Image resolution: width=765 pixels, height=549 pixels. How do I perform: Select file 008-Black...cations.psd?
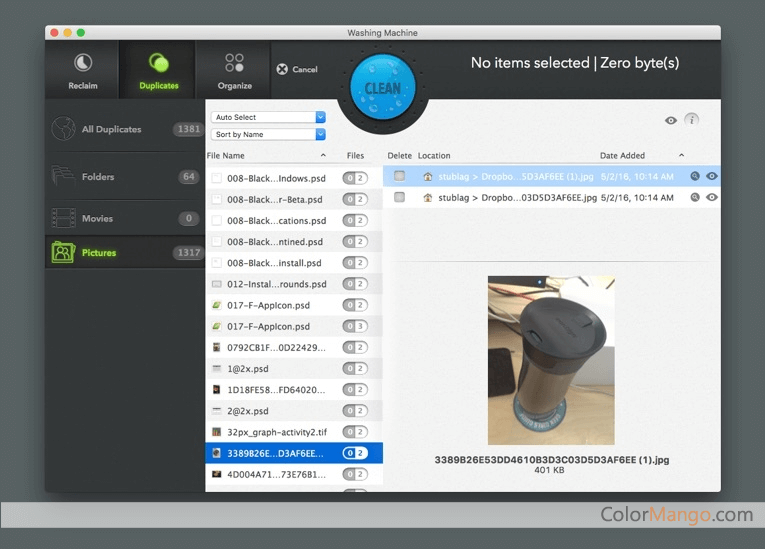tap(294, 221)
